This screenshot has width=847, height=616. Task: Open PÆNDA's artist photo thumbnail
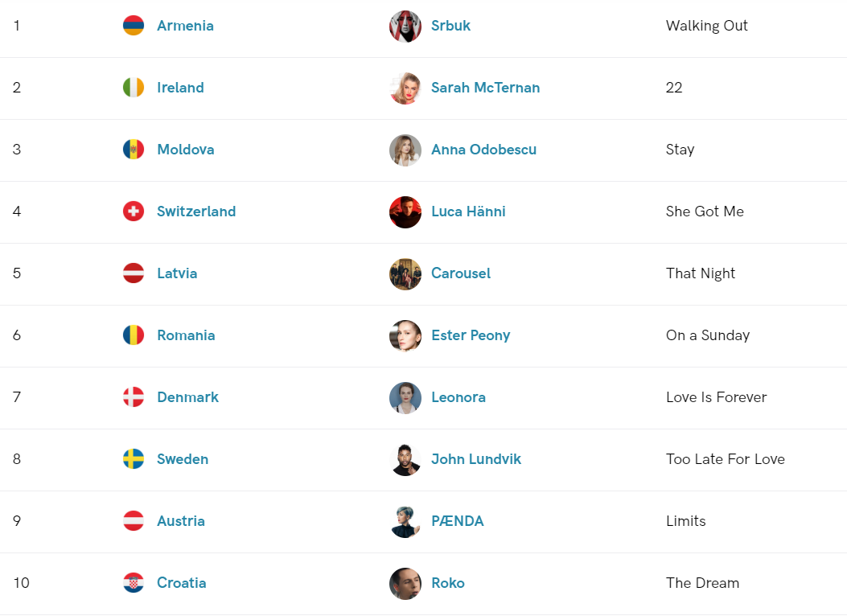(x=405, y=522)
